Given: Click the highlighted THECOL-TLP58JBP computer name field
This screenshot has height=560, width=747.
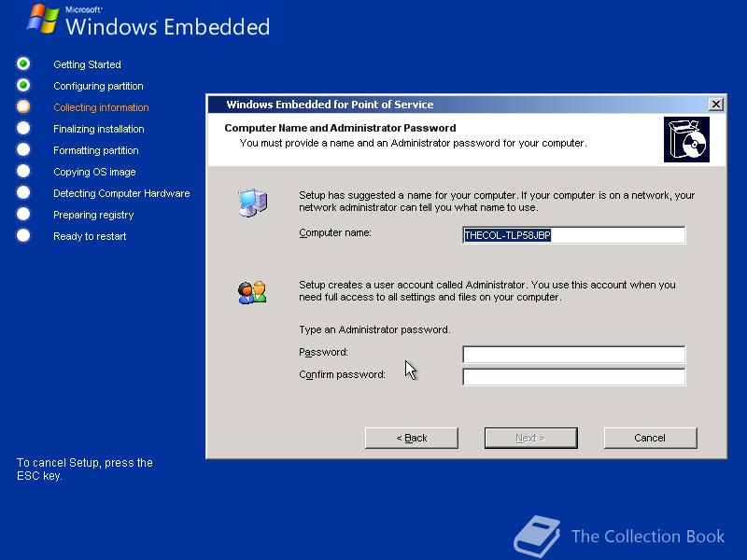Looking at the screenshot, I should (572, 235).
